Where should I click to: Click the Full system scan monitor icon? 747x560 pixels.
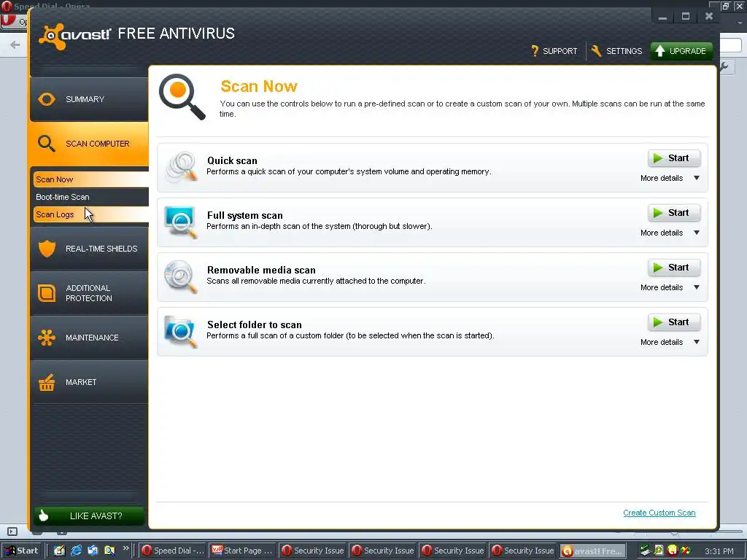click(x=181, y=222)
